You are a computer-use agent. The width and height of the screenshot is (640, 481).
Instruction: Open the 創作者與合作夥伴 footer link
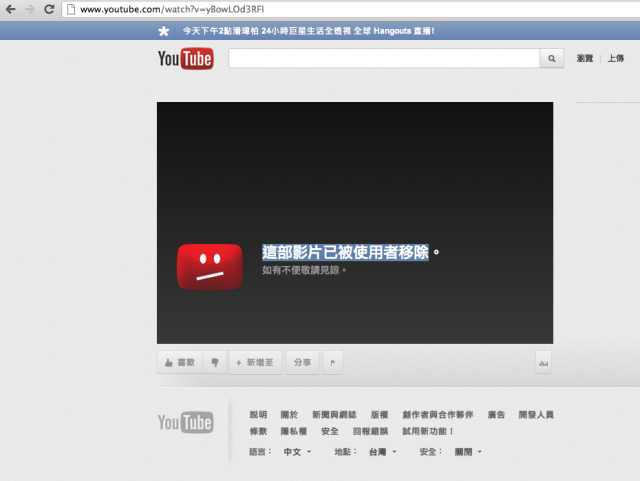(438, 415)
